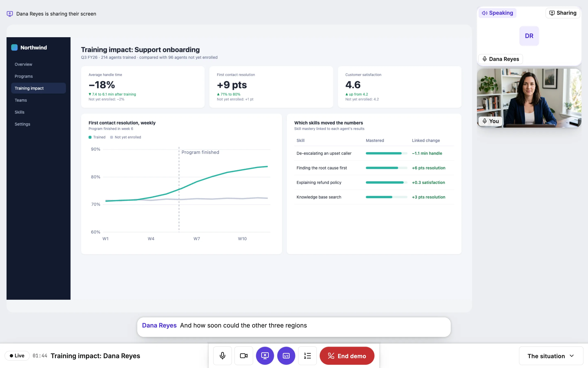Click the Explaining refund policy mastery bar
The height and width of the screenshot is (368, 588).
click(x=386, y=183)
